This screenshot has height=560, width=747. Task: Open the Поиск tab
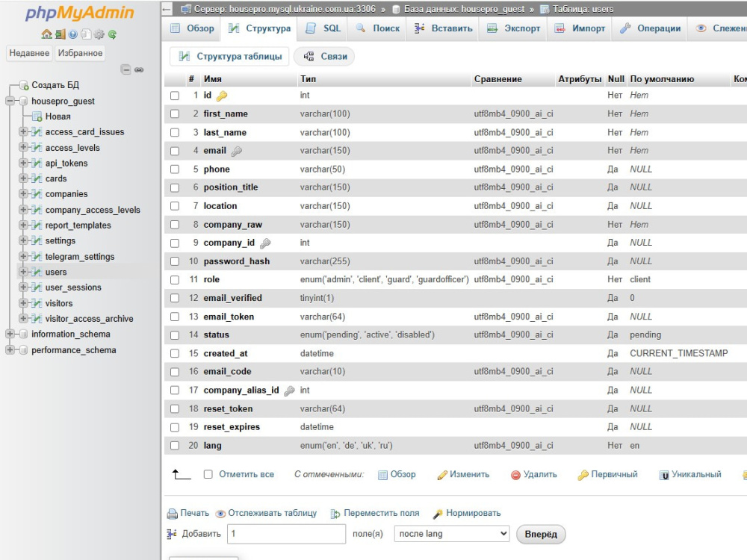coord(378,28)
